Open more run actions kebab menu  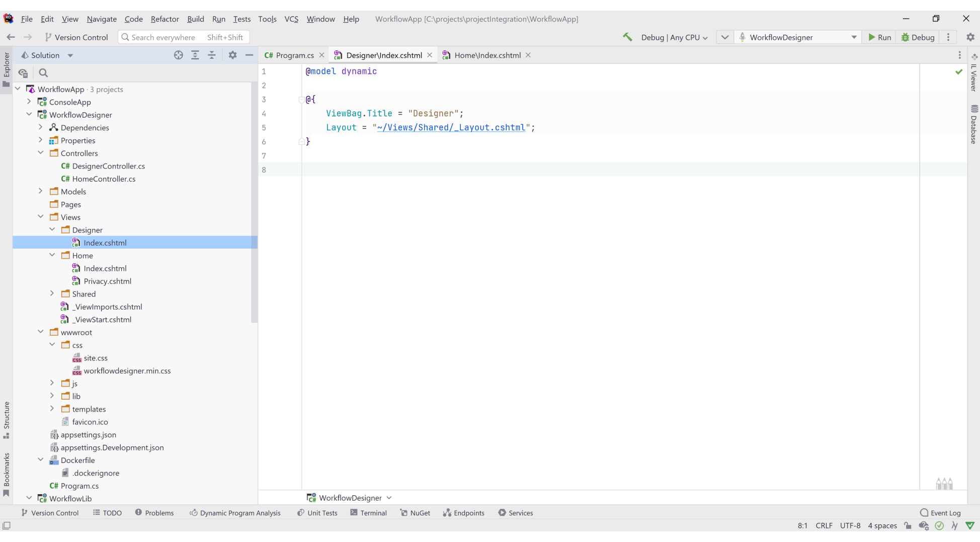948,37
